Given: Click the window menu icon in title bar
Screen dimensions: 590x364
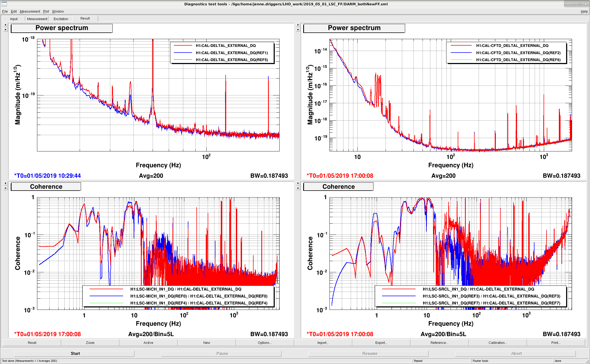Looking at the screenshot, I should click(x=4, y=4).
